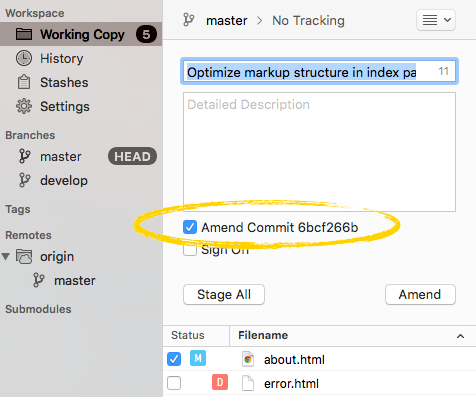
Task: Uncheck the Amend Commit 6bcf266b checkbox
Action: [x=190, y=227]
